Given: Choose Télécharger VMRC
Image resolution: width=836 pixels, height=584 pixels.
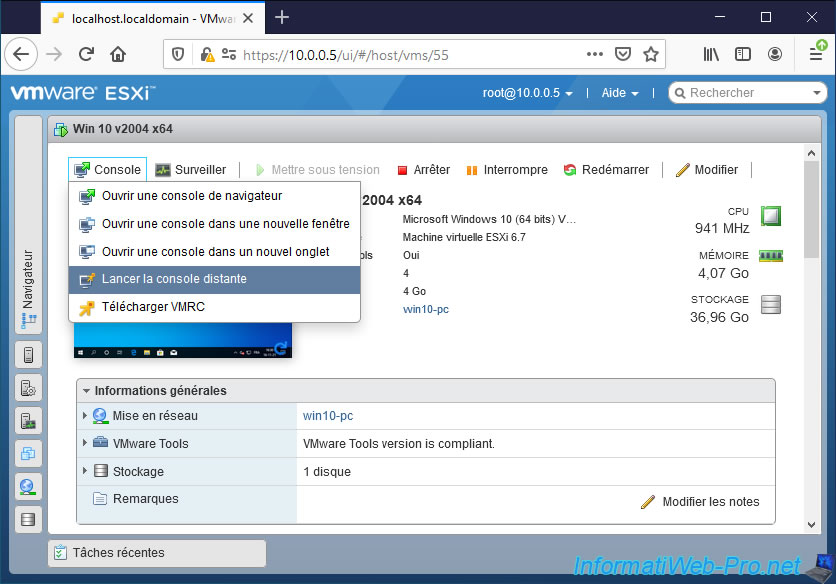Looking at the screenshot, I should [x=214, y=307].
